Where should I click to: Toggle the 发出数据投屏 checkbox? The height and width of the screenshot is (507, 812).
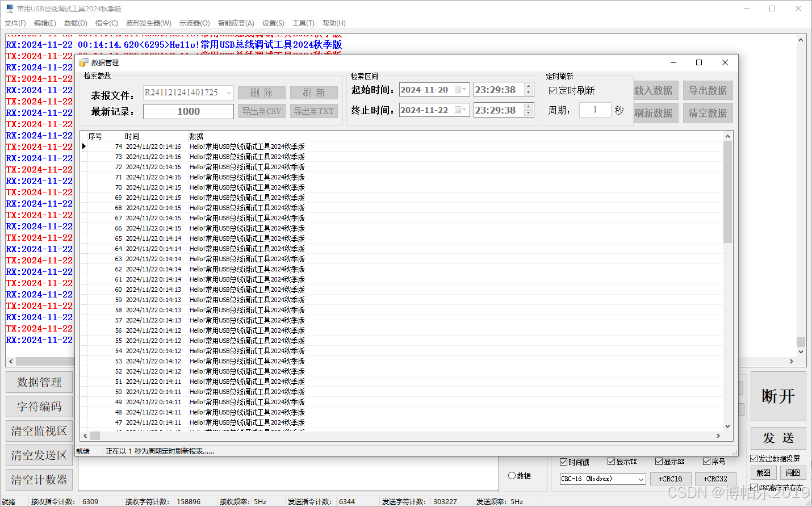(754, 459)
